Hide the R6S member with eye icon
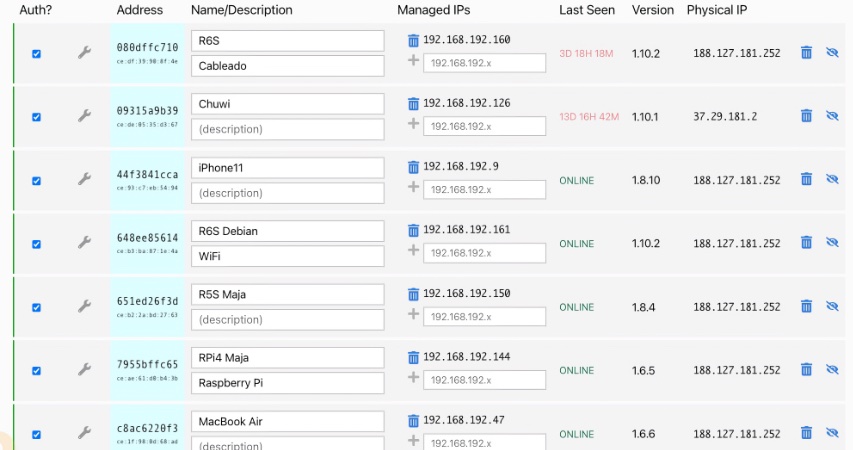Image resolution: width=853 pixels, height=450 pixels. point(832,53)
